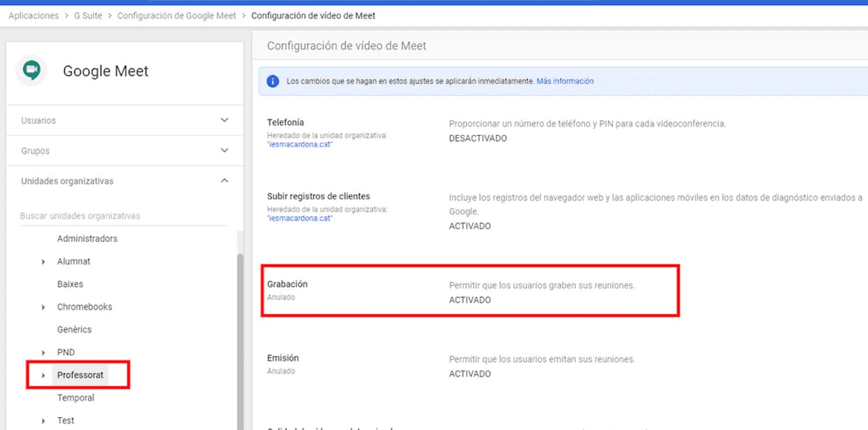868x430 pixels.
Task: Click the Google Meet sidebar title
Action: tap(106, 71)
